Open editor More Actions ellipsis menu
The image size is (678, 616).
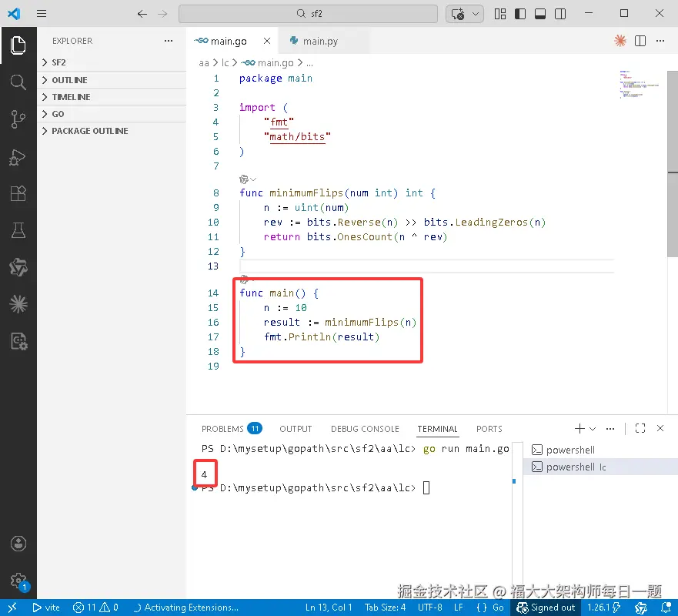click(x=660, y=41)
